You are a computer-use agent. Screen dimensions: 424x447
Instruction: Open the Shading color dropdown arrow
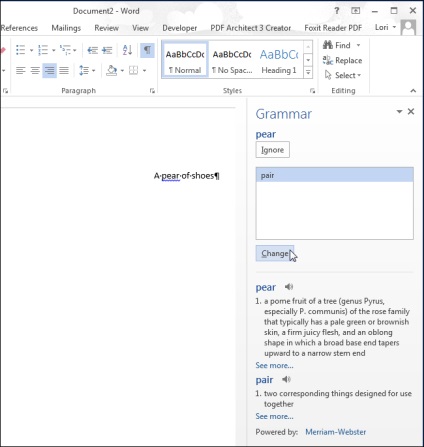[x=122, y=71]
